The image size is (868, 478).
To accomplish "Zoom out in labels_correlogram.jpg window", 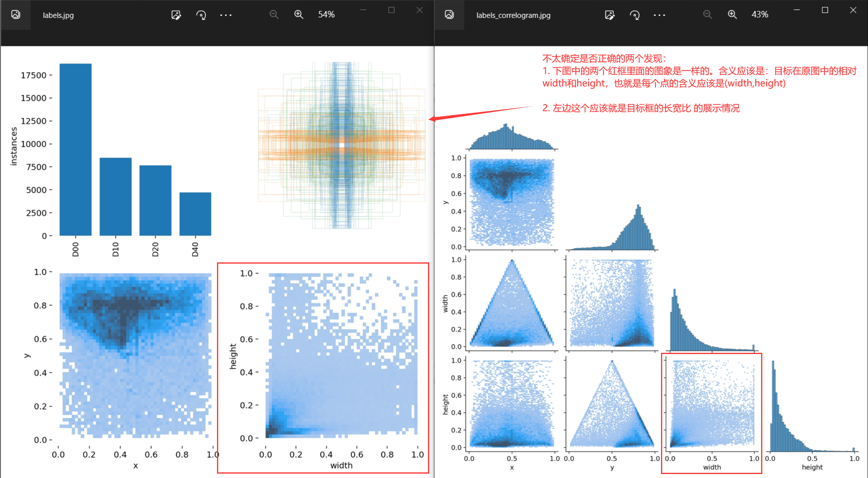I will (x=707, y=15).
